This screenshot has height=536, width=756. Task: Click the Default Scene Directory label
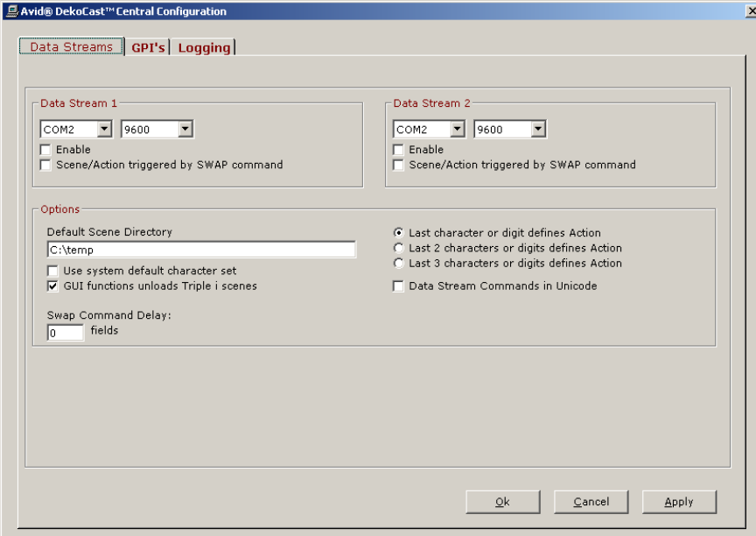point(109,231)
